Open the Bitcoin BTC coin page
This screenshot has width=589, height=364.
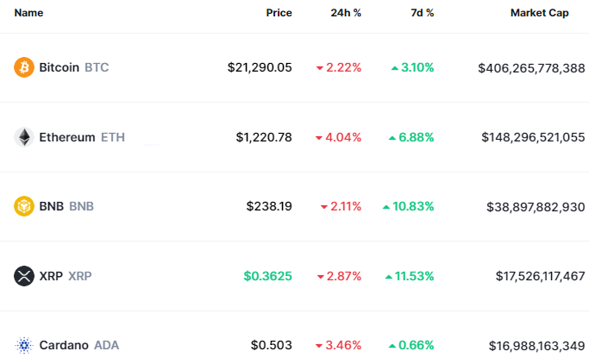coord(74,67)
